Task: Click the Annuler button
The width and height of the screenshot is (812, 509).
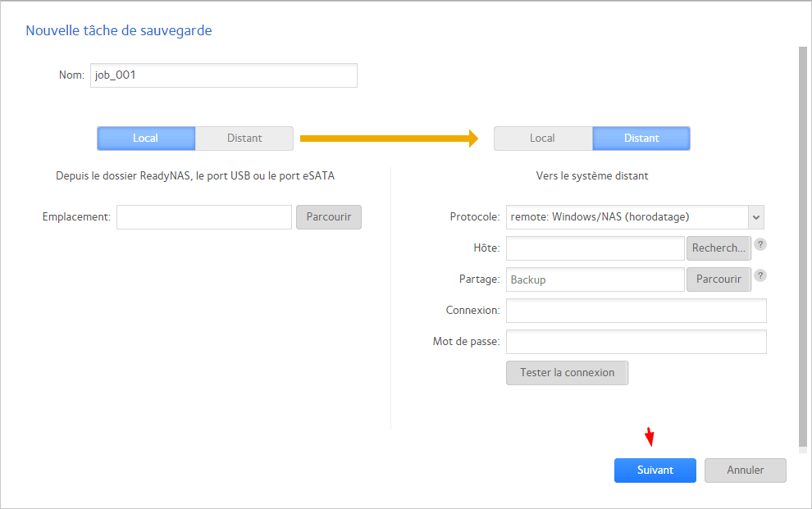Action: pyautogui.click(x=746, y=470)
